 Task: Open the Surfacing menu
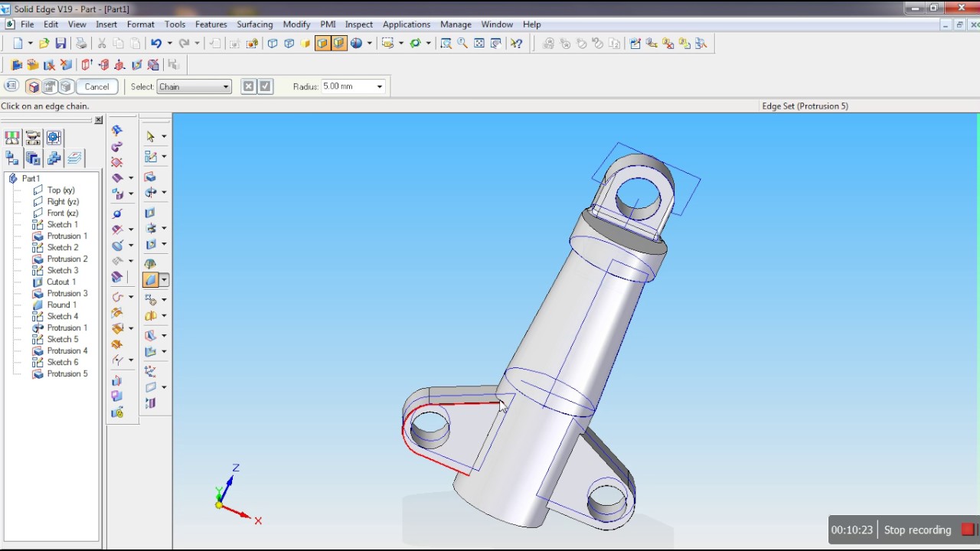pyautogui.click(x=255, y=24)
